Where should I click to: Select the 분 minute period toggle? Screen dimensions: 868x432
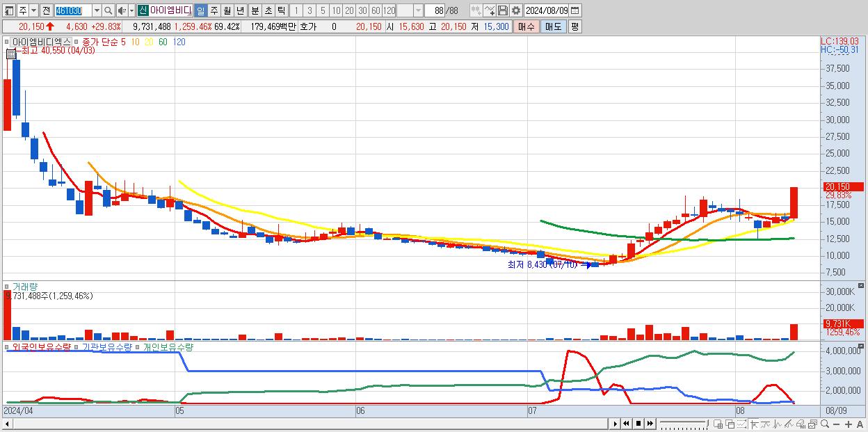(255, 10)
